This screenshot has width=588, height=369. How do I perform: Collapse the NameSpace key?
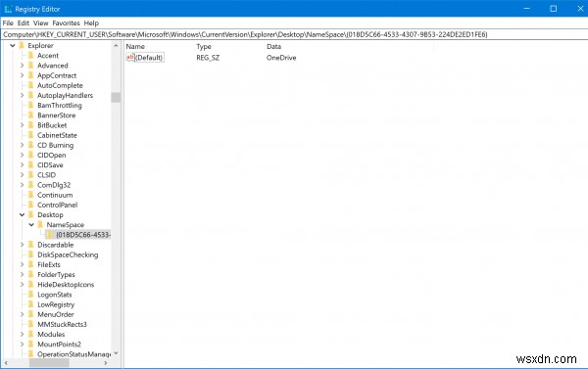click(x=31, y=225)
